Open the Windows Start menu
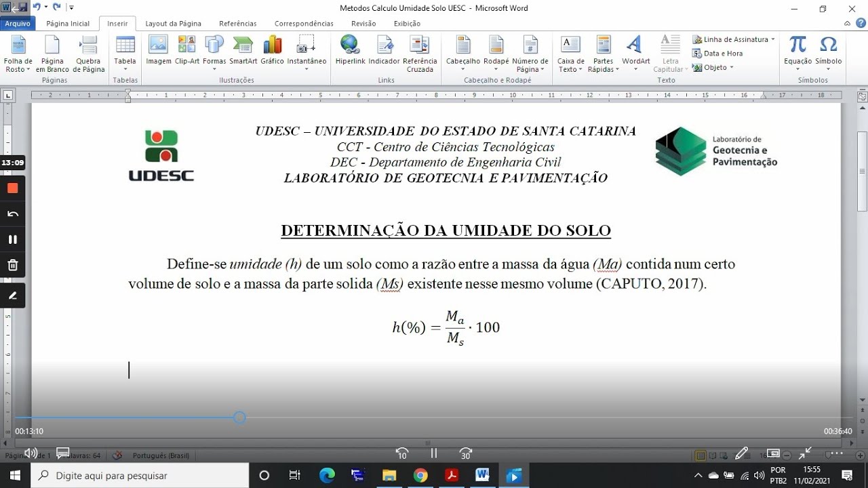The image size is (868, 488). click(x=14, y=475)
